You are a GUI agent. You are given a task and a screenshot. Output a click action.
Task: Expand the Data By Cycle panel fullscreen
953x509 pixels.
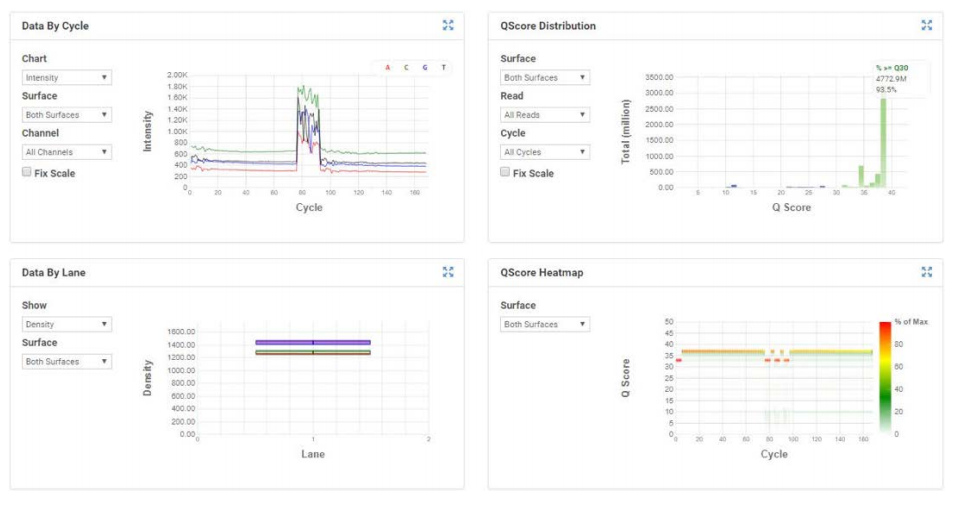448,25
